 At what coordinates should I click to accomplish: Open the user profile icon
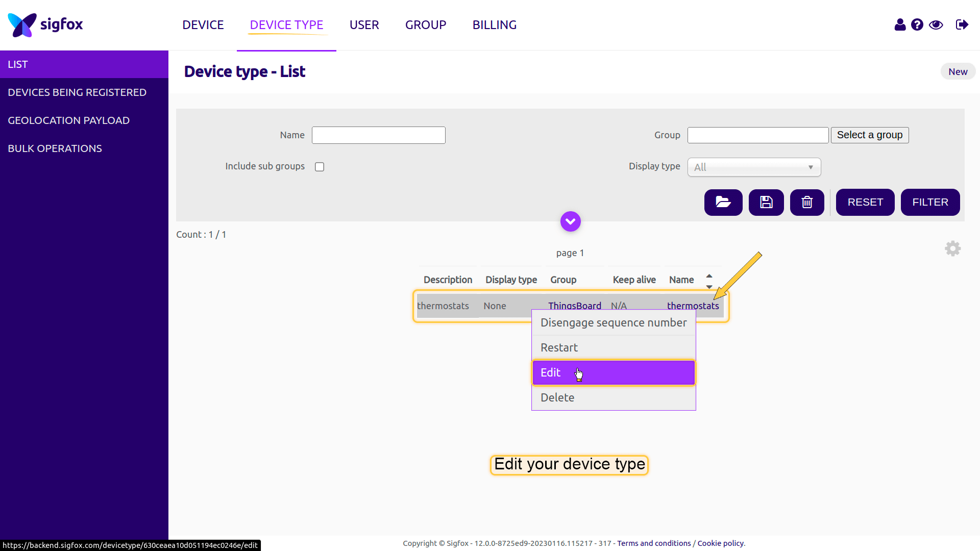(x=900, y=24)
